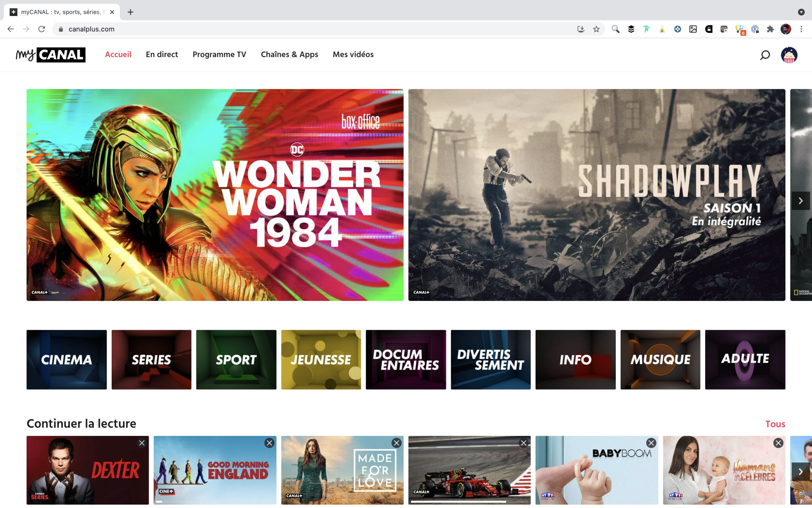Resume the Formula 1 car video
Viewport: 812px width, 508px height.
tap(469, 470)
